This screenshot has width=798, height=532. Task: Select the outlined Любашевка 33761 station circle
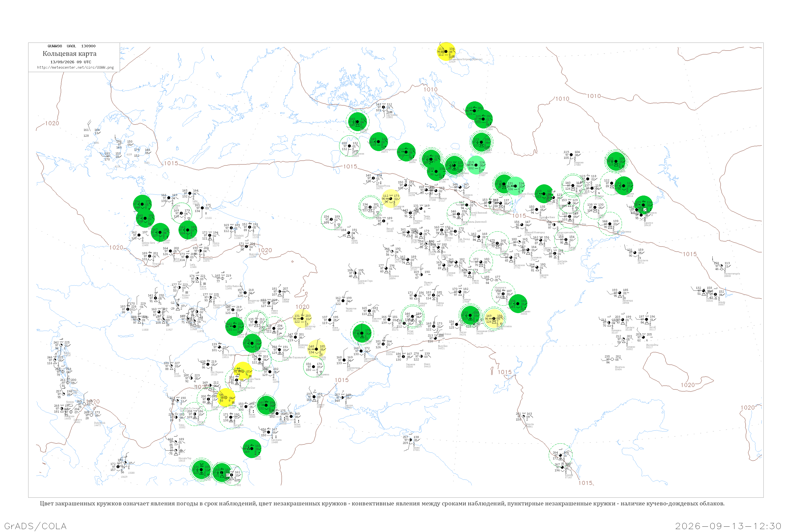pos(314,367)
